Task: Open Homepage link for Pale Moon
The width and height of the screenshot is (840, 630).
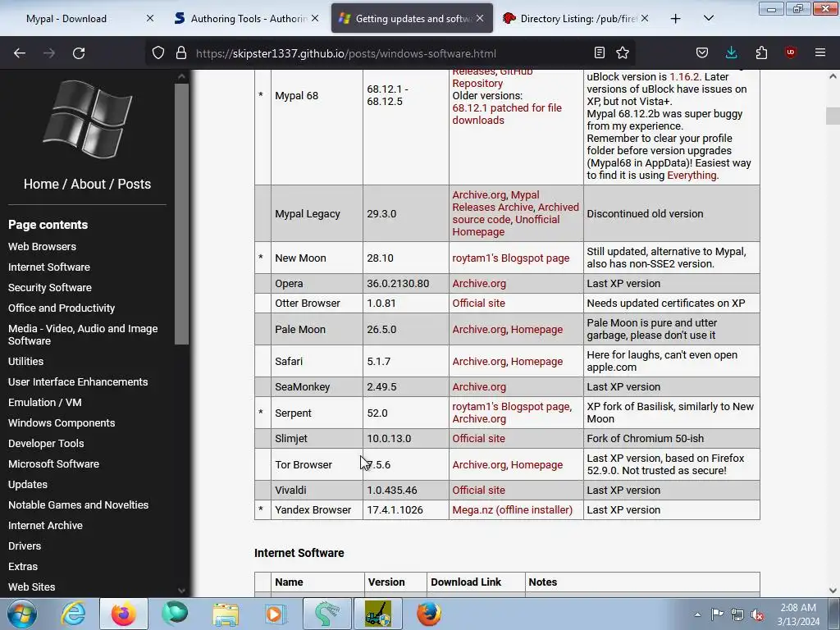Action: tap(536, 330)
